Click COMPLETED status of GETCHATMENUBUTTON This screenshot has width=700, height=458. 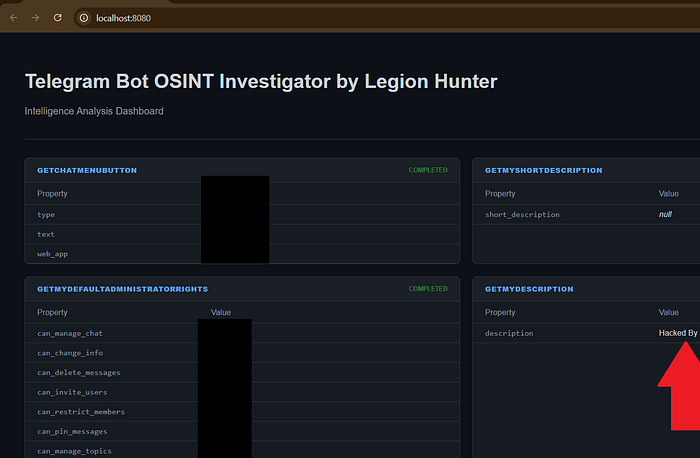428,170
